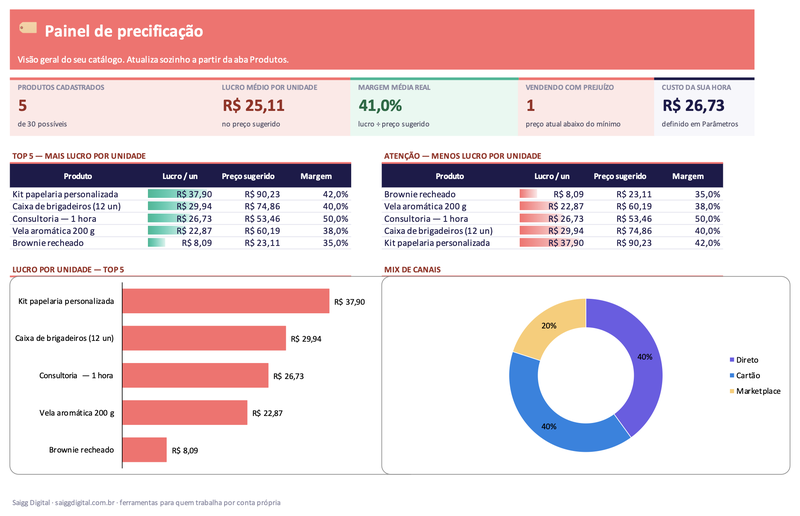
Task: Click the 35,0% margin in Atenção table
Action: tap(708, 194)
